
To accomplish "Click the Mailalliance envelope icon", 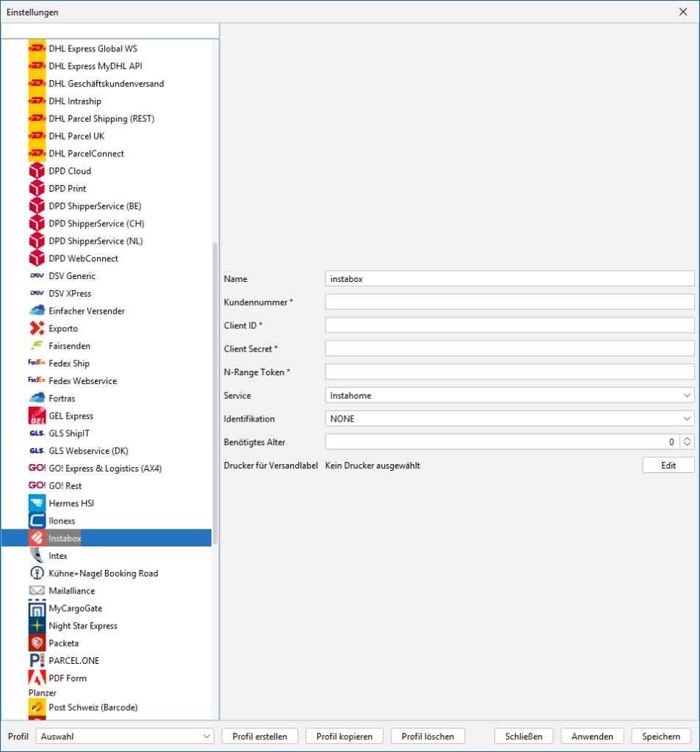I will pos(37,590).
